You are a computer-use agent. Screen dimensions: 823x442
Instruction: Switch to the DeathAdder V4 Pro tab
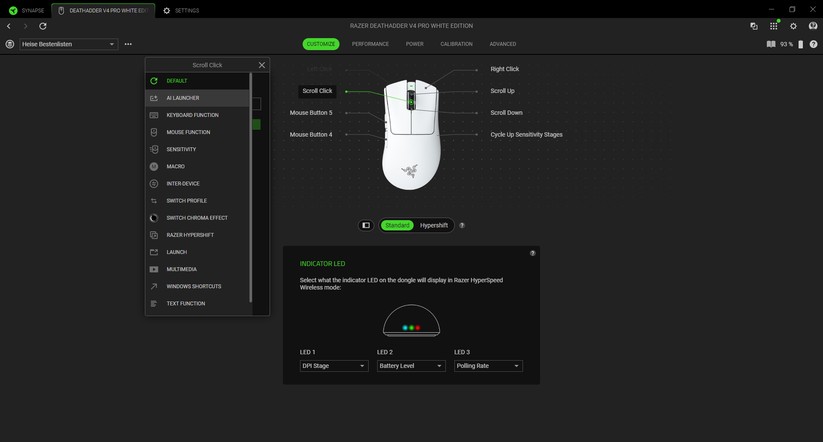[103, 10]
